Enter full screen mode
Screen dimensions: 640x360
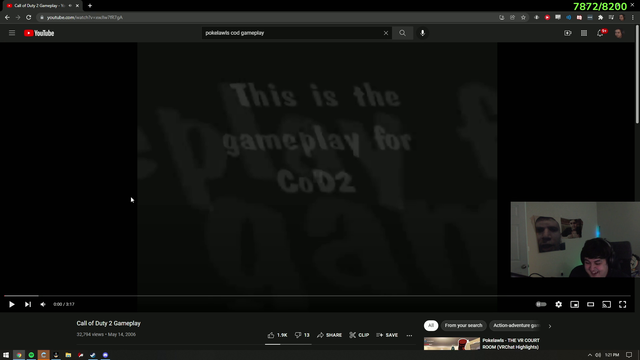pos(622,304)
